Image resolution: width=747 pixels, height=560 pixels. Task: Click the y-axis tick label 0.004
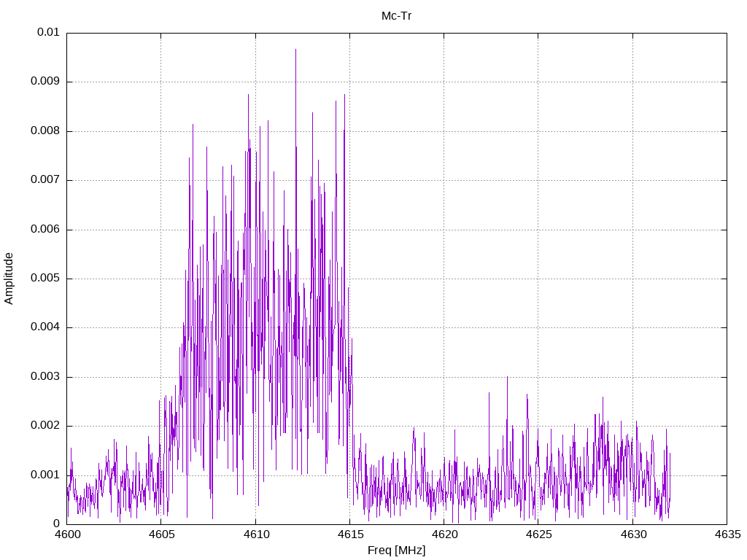tap(45, 327)
